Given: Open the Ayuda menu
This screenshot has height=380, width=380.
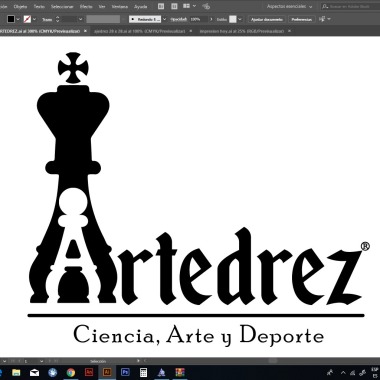Looking at the screenshot, I should pos(140,7).
